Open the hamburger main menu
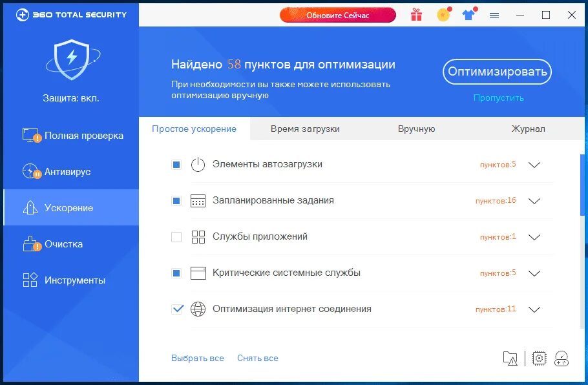This screenshot has height=385, width=588. (494, 15)
